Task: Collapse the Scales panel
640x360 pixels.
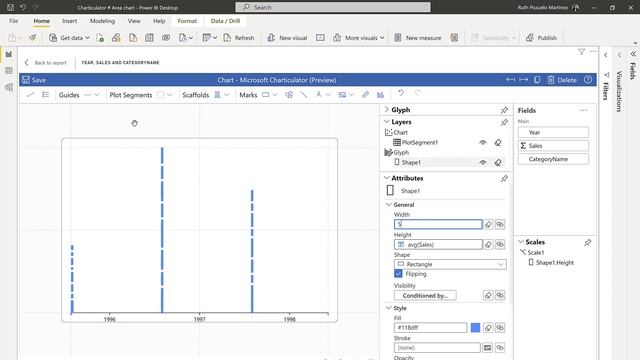Action: coord(521,242)
